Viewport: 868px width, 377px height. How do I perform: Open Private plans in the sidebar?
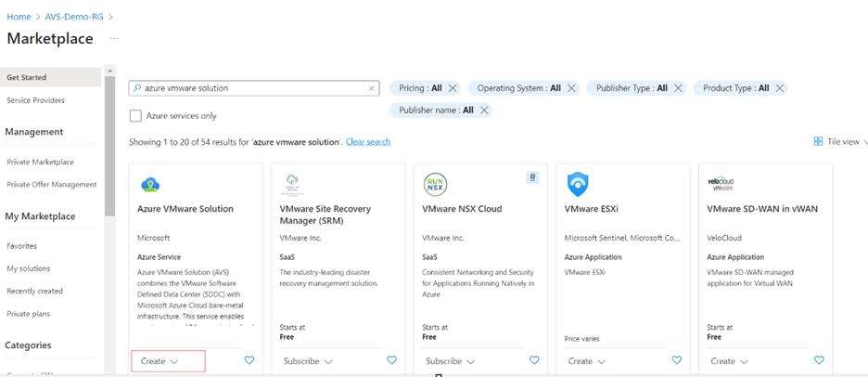click(x=28, y=313)
